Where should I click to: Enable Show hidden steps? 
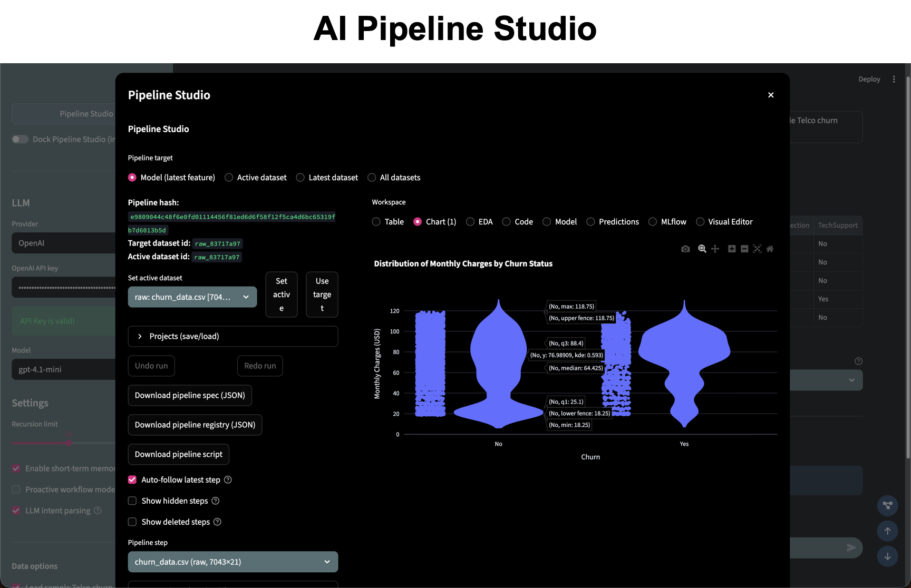coord(132,501)
